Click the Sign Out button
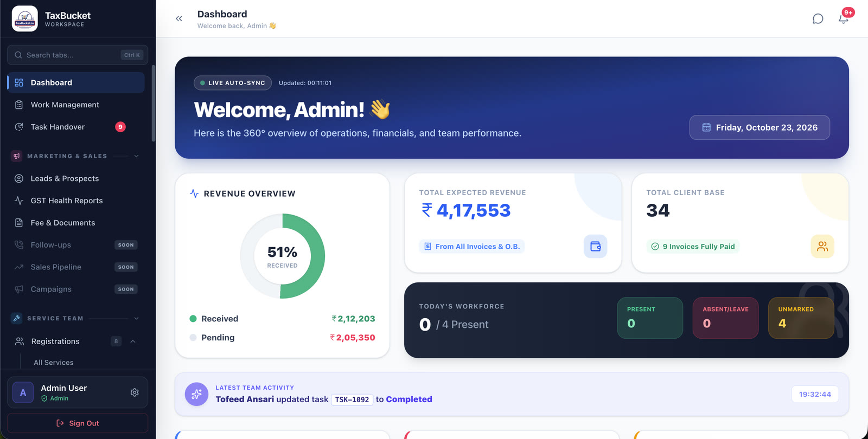This screenshot has width=868, height=439. (78, 423)
